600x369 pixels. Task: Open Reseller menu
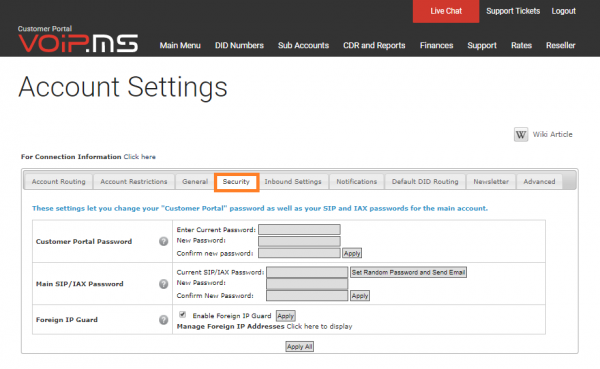tap(561, 46)
